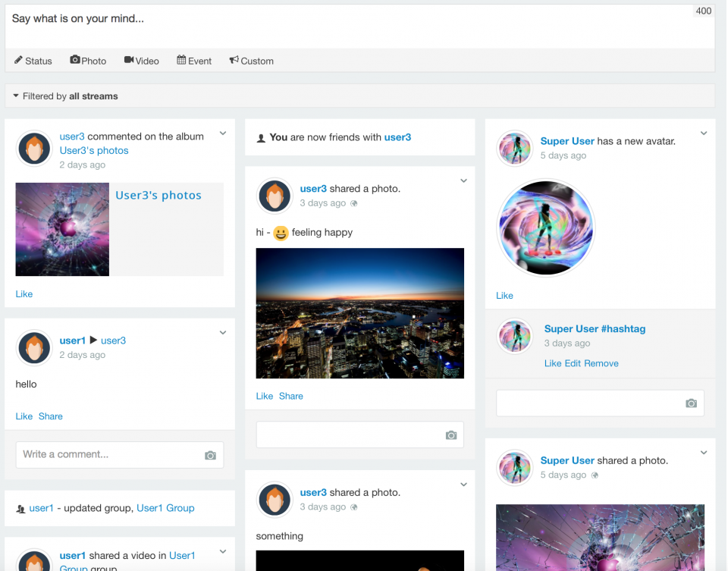
Task: Expand options for user3 'feeling happy' photo post
Action: click(463, 181)
